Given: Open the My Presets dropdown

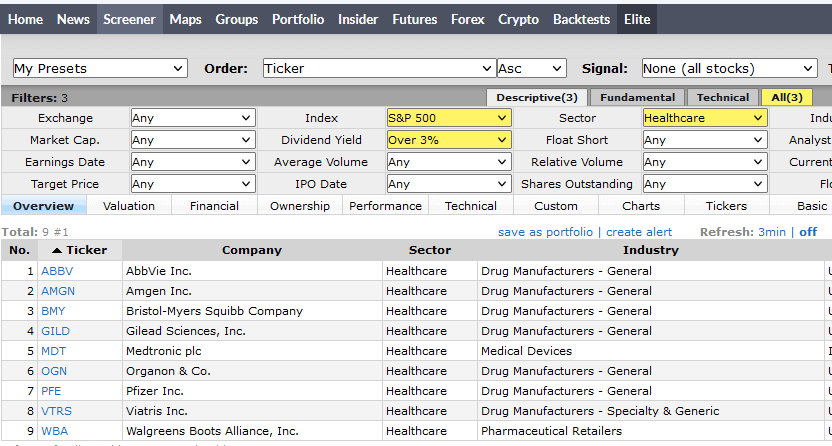Looking at the screenshot, I should [x=100, y=68].
